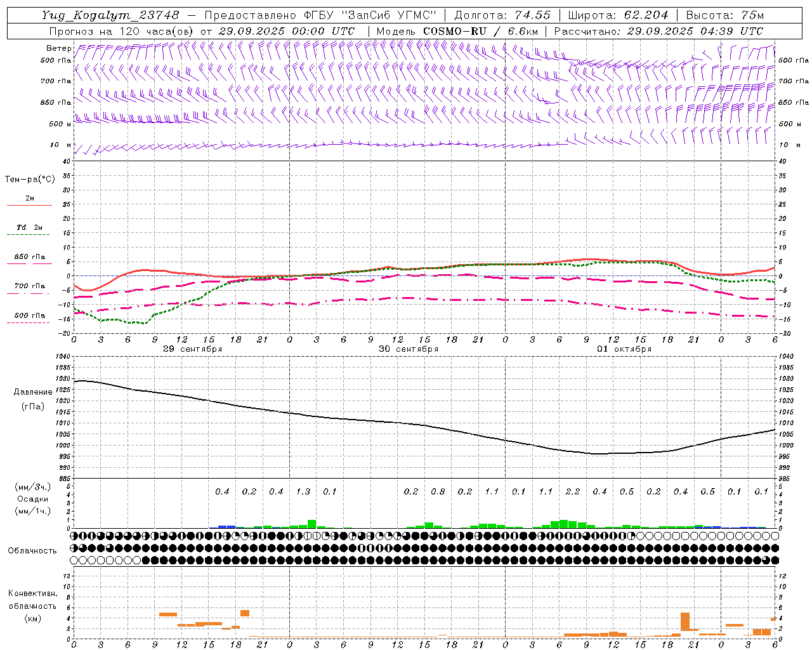Click the red 2м temperature legend line
The width and height of the screenshot is (812, 650).
click(x=29, y=205)
